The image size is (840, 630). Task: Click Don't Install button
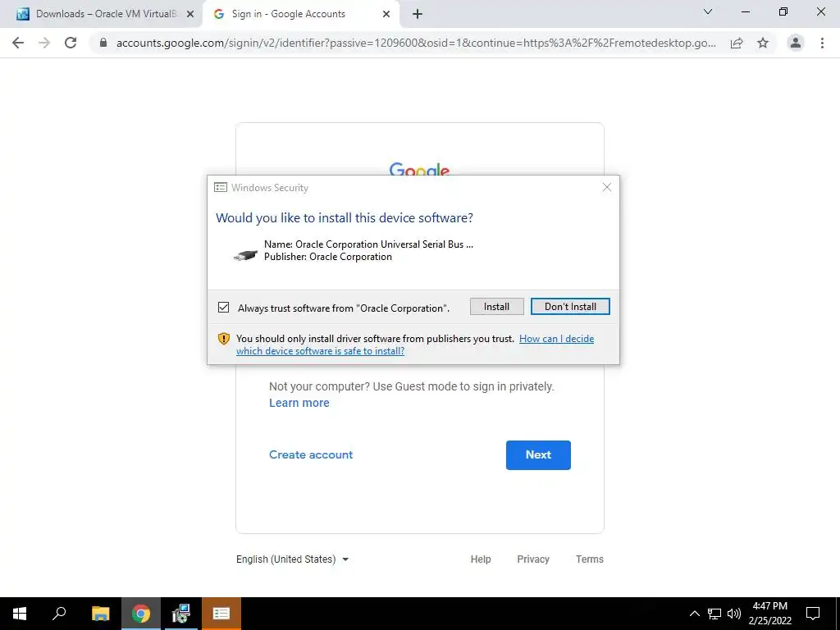click(570, 307)
